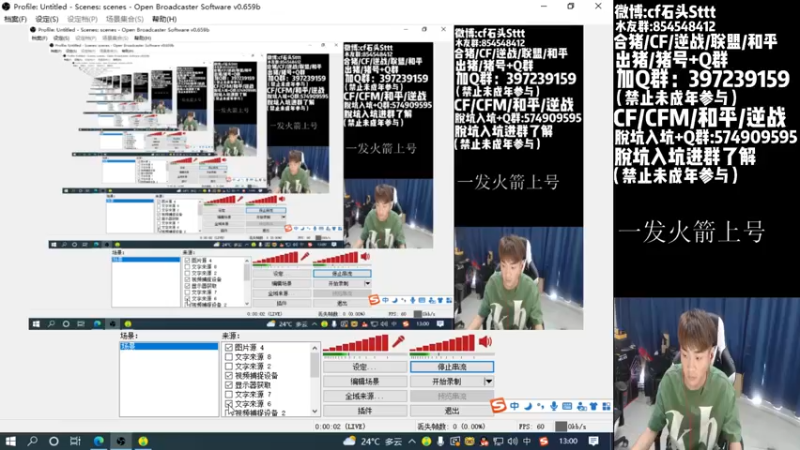The width and height of the screenshot is (800, 450).
Task: Open the 档案(F) menu
Action: (15, 19)
